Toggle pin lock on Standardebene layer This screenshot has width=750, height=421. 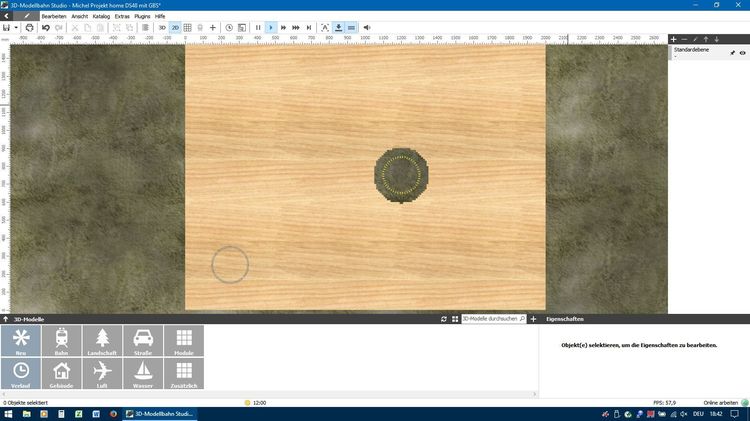tap(732, 53)
